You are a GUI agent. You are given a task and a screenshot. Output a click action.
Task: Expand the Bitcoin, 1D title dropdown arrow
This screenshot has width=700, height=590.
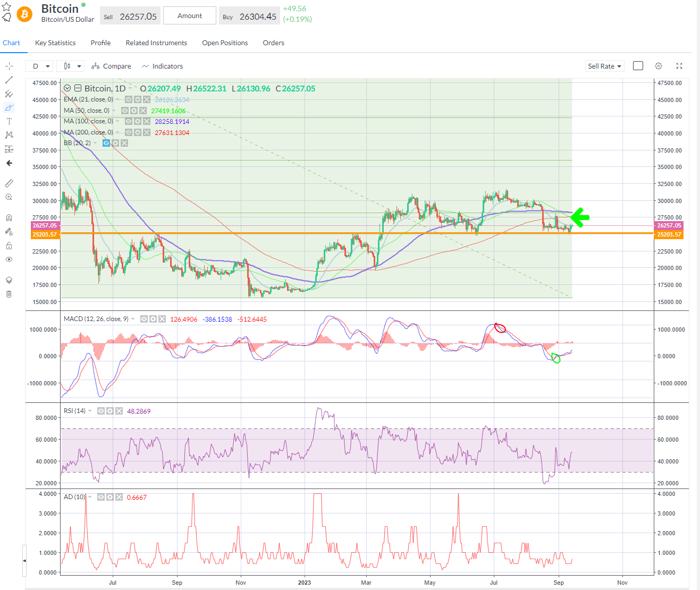[131, 89]
